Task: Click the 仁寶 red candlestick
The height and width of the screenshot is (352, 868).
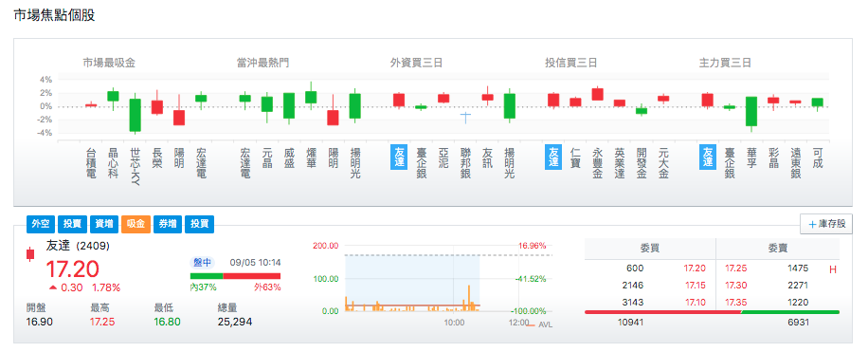Action: click(576, 102)
